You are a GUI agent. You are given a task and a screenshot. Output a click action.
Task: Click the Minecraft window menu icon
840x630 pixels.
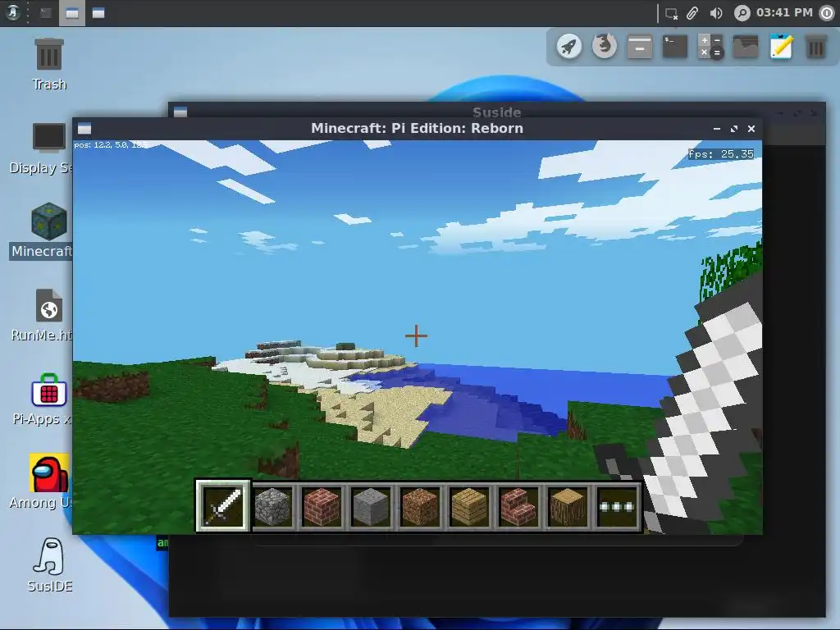tap(84, 129)
